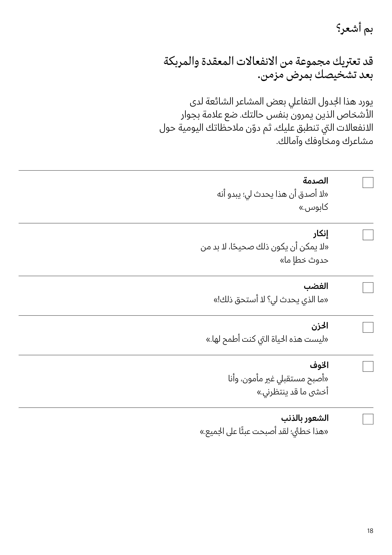Screen dimensions: 392x555
Task: Click the الحزن row heading
Action: (x=320, y=326)
